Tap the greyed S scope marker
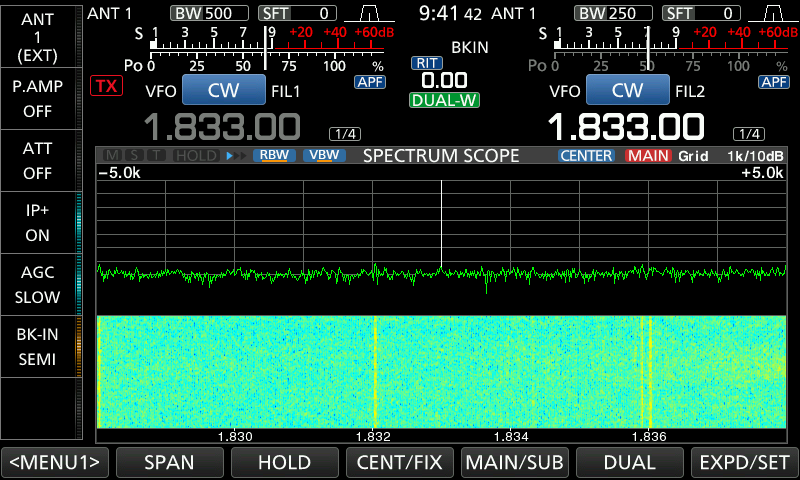The height and width of the screenshot is (480, 800). point(134,156)
